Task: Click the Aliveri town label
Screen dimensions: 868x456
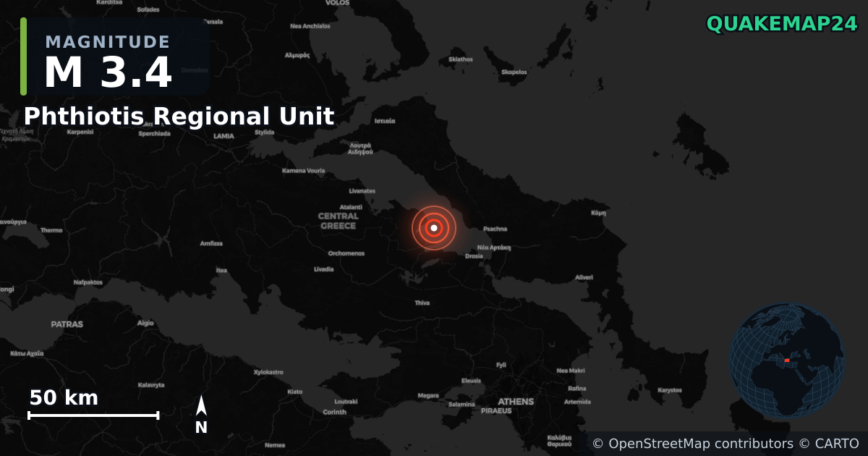Action: pyautogui.click(x=584, y=277)
